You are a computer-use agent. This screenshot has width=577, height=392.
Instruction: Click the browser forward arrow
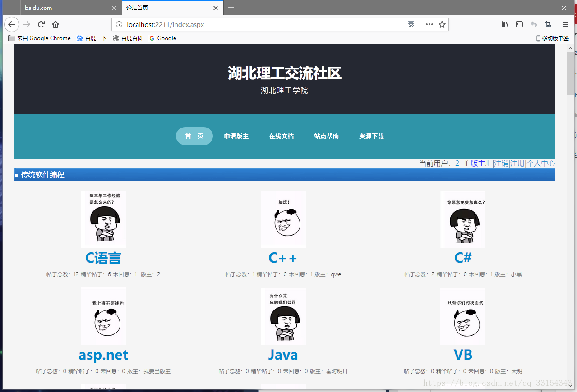tap(27, 24)
